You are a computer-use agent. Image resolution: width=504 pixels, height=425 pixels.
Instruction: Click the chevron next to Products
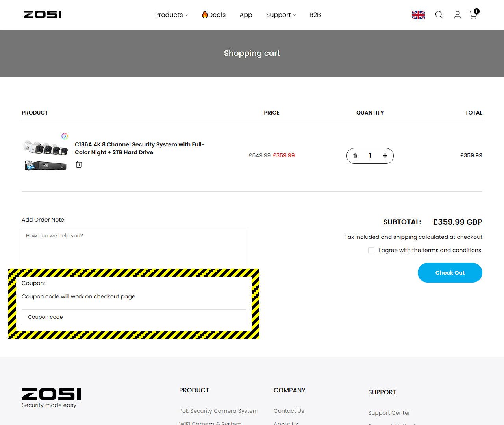(x=187, y=15)
